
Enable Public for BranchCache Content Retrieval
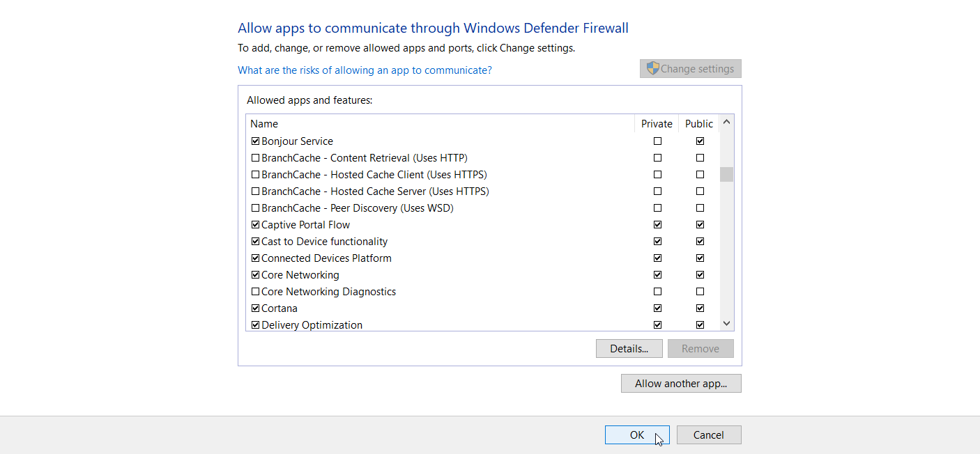pyautogui.click(x=700, y=158)
